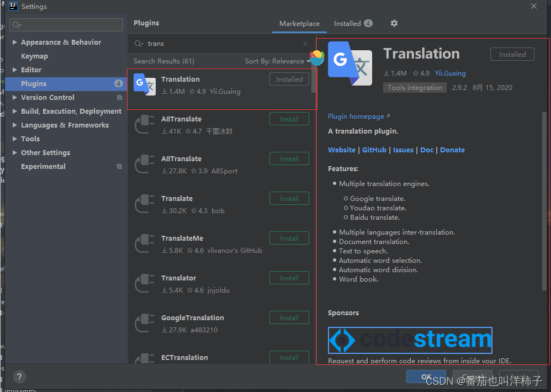Click the settings search magnifier icon
551x392 pixels.
click(16, 25)
